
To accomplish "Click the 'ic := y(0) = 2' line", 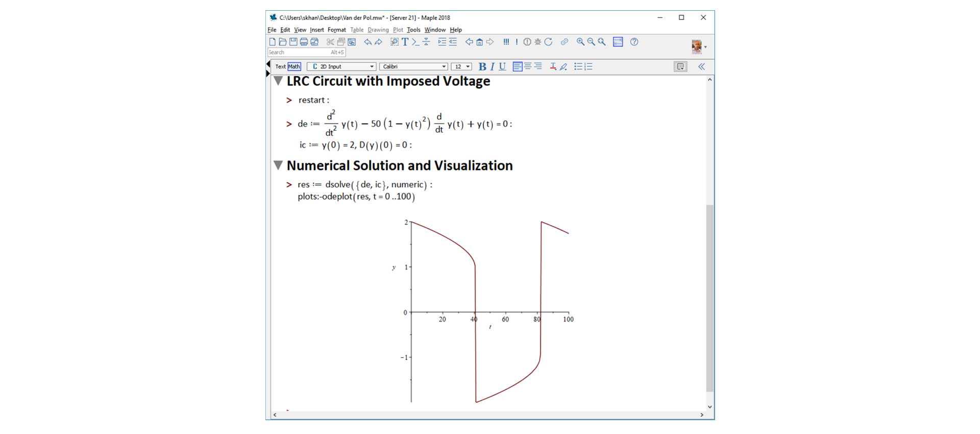I will [355, 145].
